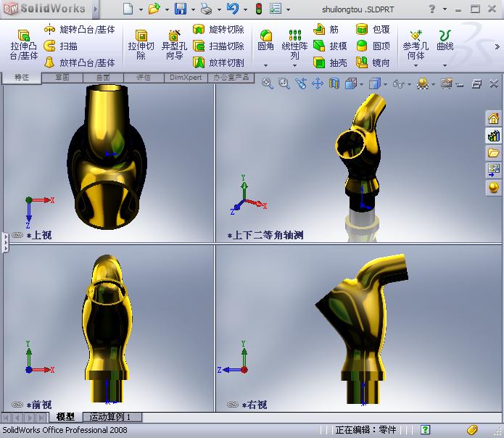Switch to 办公室产品 office products tab
The height and width of the screenshot is (438, 504).
point(231,78)
